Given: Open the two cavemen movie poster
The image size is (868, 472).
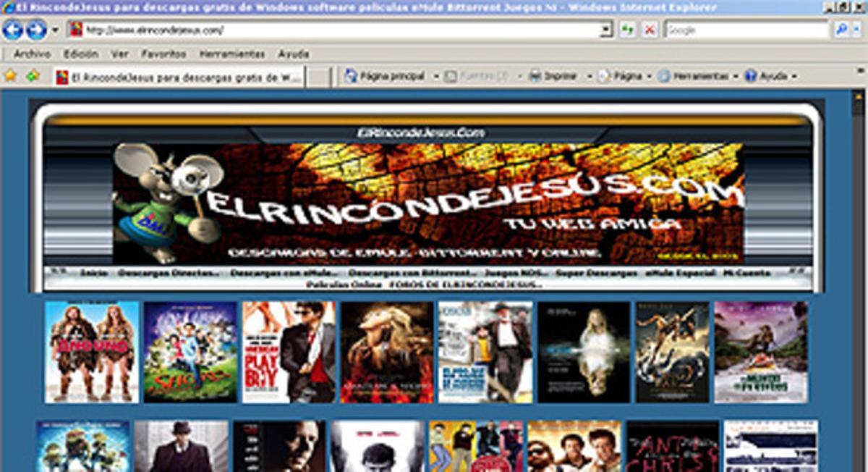Looking at the screenshot, I should 92,352.
